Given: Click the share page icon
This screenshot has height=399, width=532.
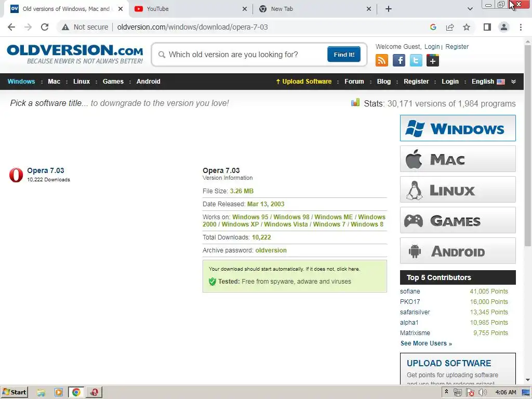Looking at the screenshot, I should coord(450,27).
